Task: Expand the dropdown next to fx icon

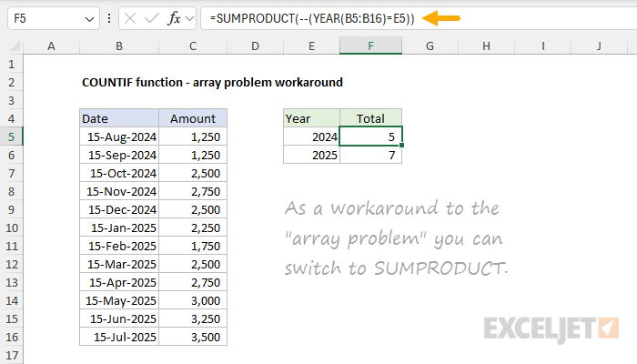Action: click(189, 18)
